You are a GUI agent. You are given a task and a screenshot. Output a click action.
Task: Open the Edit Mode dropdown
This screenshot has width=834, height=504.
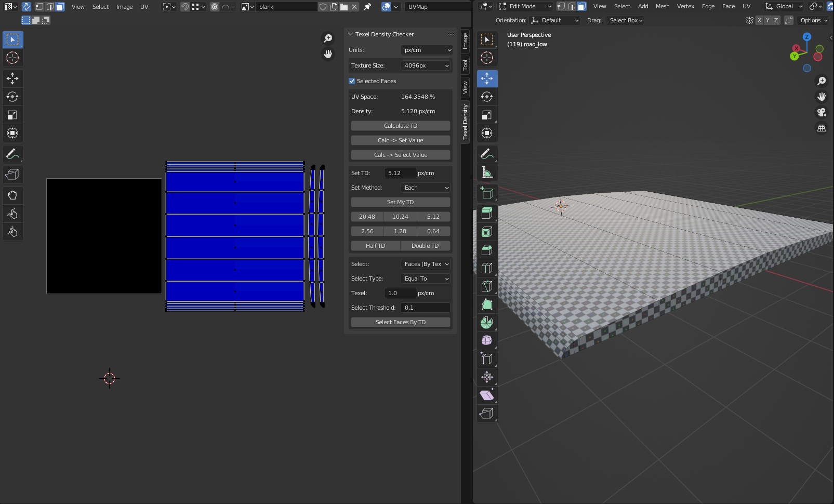click(525, 6)
